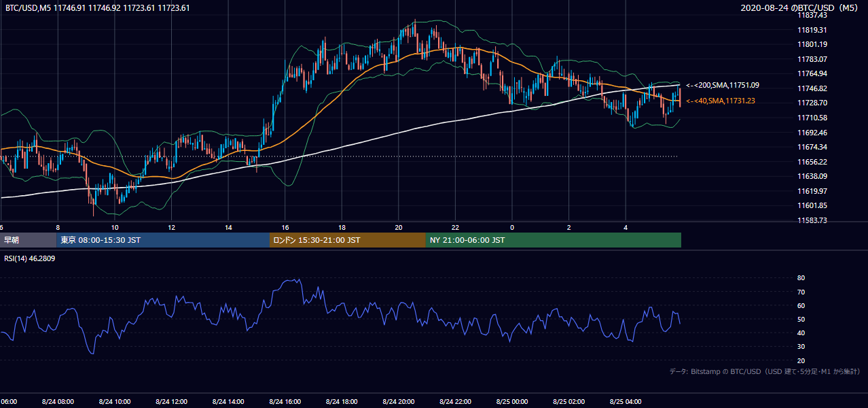The image size is (868, 408).
Task: Click the 8/24 16:00 time axis label
Action: [285, 401]
